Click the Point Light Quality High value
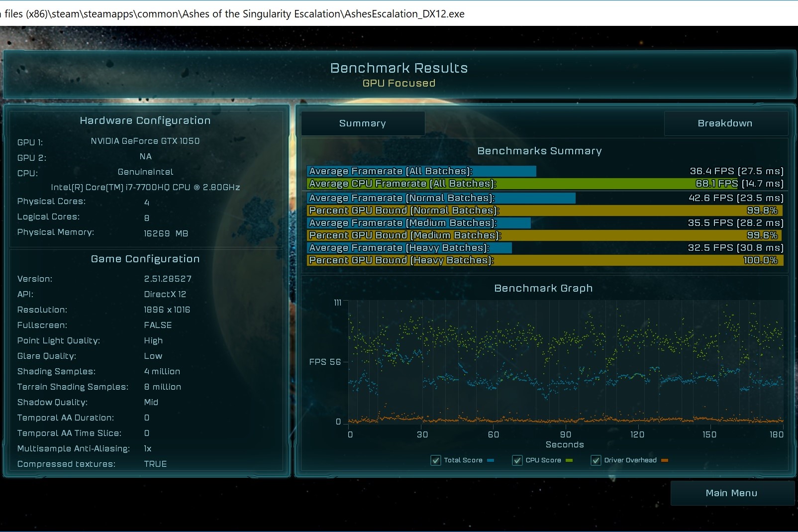The width and height of the screenshot is (798, 532). click(x=153, y=340)
